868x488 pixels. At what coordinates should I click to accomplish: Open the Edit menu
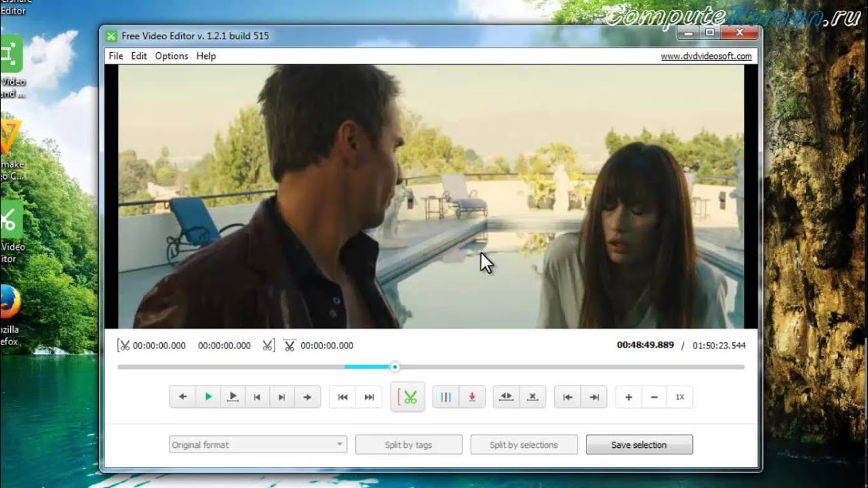pyautogui.click(x=139, y=56)
